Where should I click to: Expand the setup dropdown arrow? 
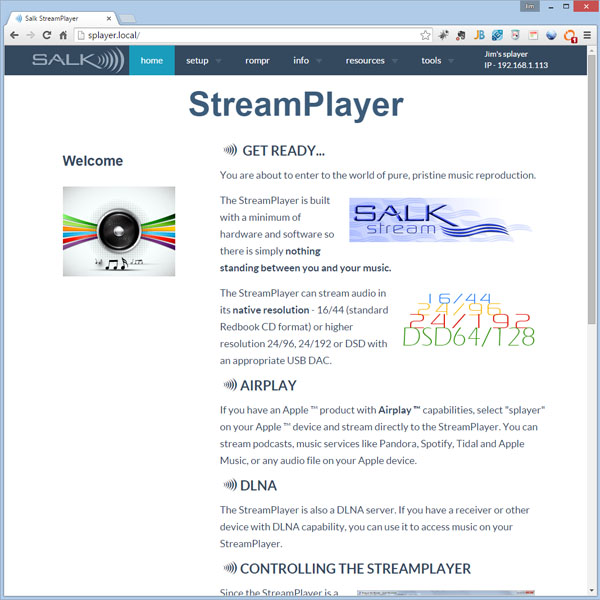click(x=218, y=60)
